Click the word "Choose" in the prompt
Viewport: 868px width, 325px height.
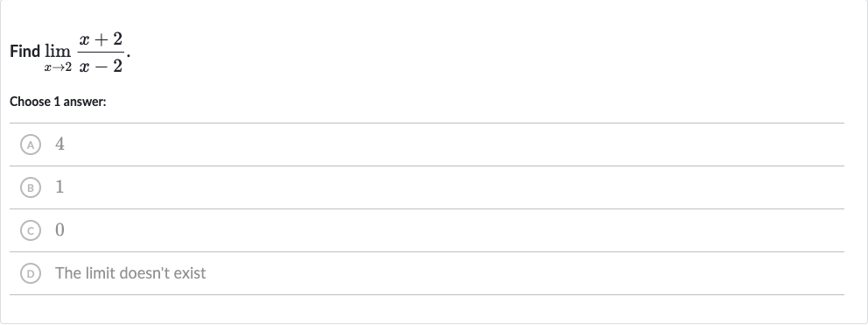pos(31,102)
